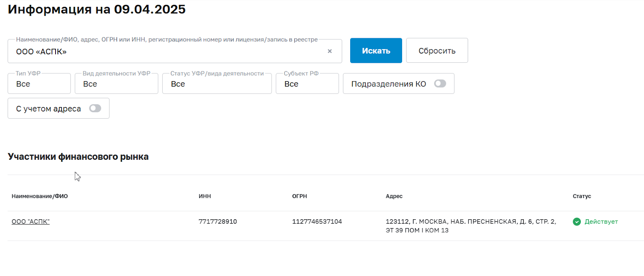The width and height of the screenshot is (644, 276).
Task: Click the ОГРН value 1127746537104
Action: [x=317, y=222]
